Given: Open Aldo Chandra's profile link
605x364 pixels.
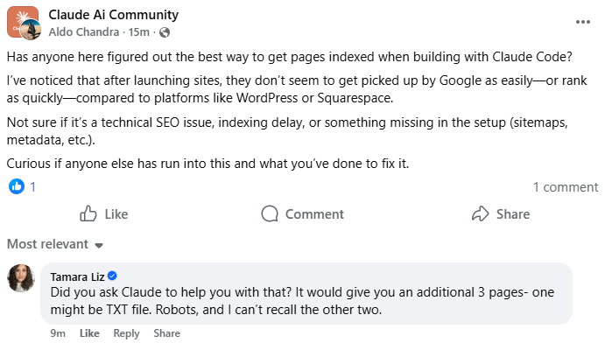Looking at the screenshot, I should [84, 32].
